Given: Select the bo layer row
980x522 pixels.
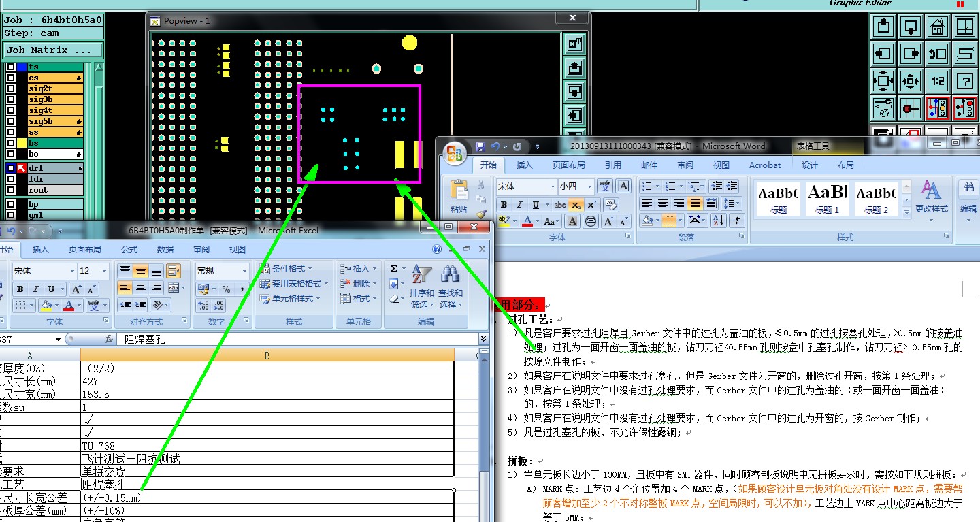Looking at the screenshot, I should (x=55, y=154).
